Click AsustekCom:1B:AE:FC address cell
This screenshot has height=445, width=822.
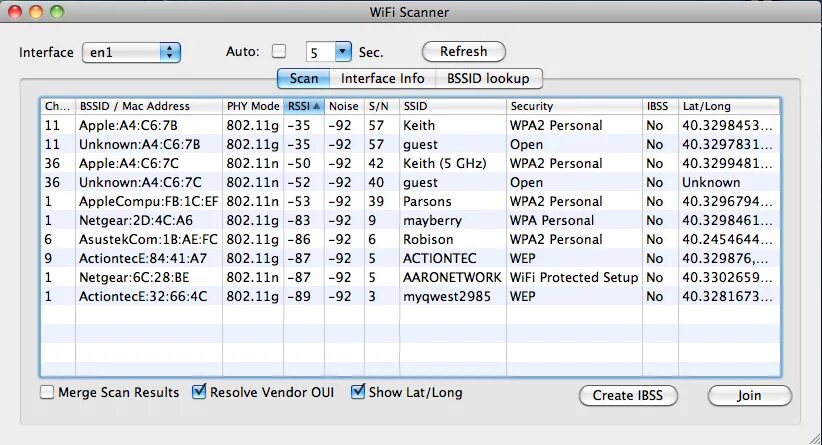pos(148,239)
